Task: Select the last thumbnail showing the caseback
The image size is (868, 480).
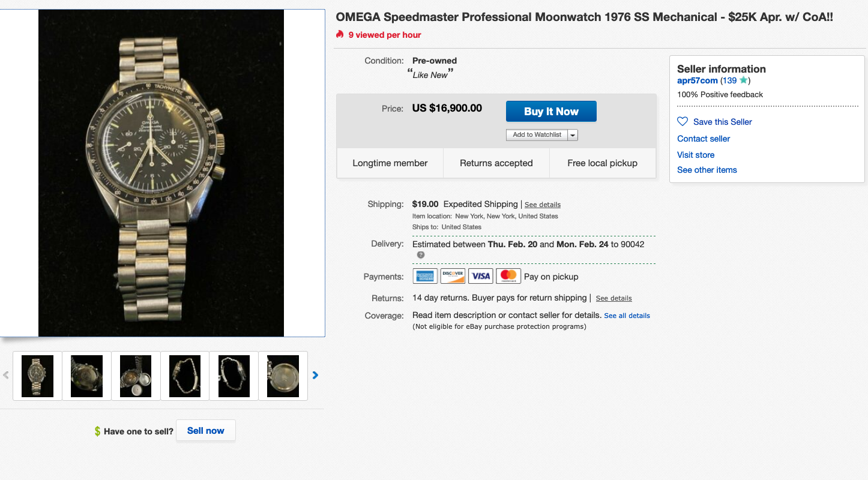Action: tap(283, 376)
